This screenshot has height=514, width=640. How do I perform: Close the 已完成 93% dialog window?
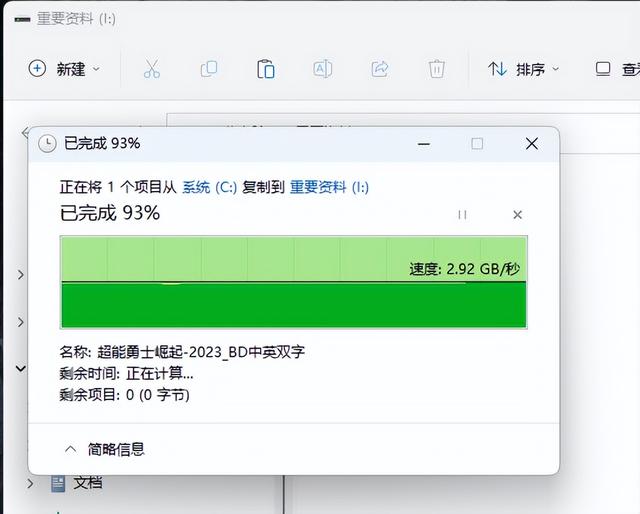pos(531,144)
